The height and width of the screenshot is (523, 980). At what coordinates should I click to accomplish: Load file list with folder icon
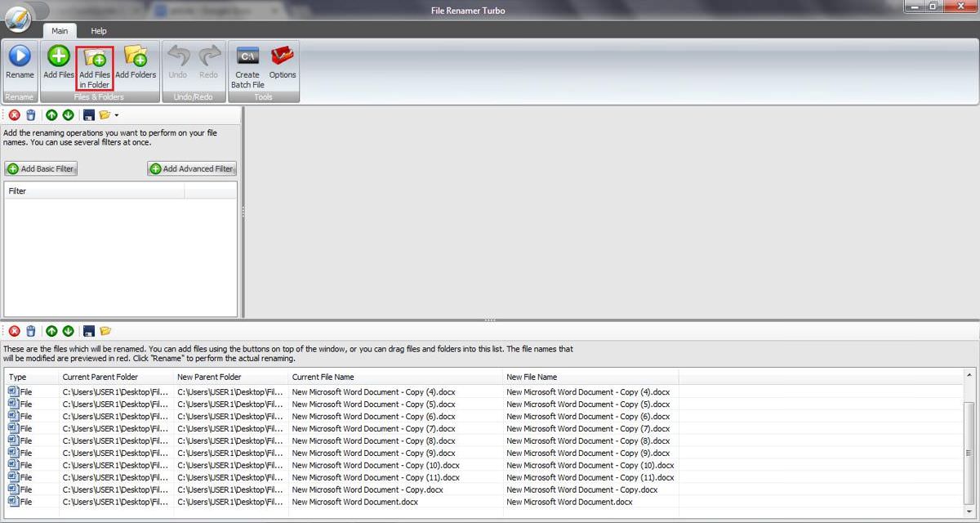105,331
